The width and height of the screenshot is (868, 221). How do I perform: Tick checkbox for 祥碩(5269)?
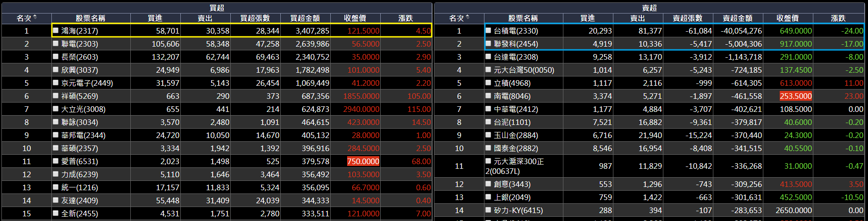coord(56,96)
